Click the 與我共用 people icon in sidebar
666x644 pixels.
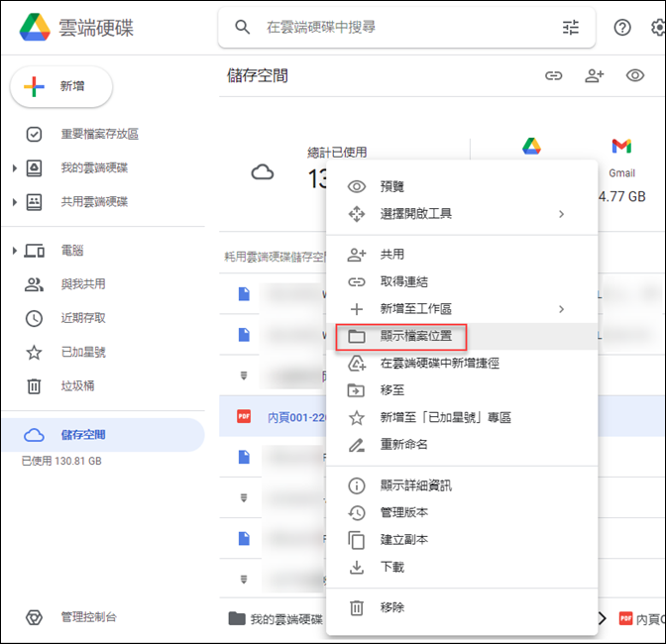34,284
